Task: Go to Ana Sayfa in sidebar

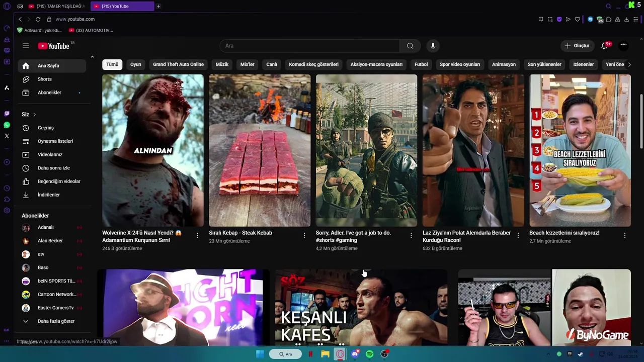Action: click(x=52, y=66)
